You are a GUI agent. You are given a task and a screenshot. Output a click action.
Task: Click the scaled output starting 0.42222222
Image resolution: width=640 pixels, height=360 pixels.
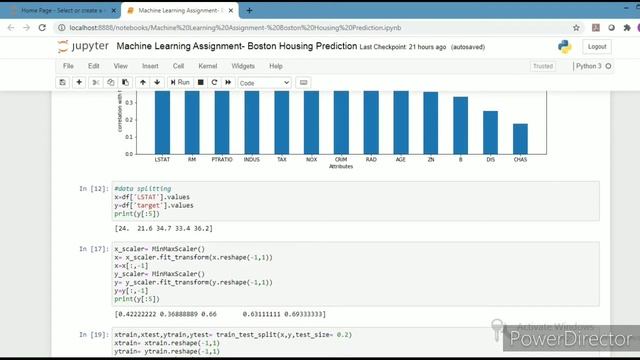[x=220, y=314]
